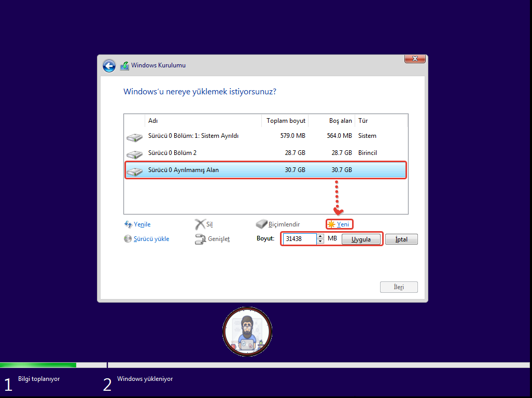Click the Sil delete X icon
Viewport: 532px width, 398px height.
tap(200, 224)
